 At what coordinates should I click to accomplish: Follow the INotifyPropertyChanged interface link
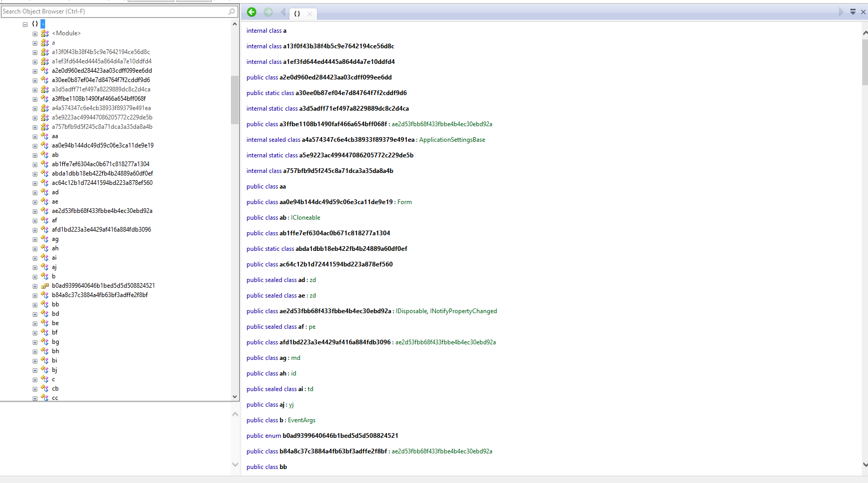(463, 311)
